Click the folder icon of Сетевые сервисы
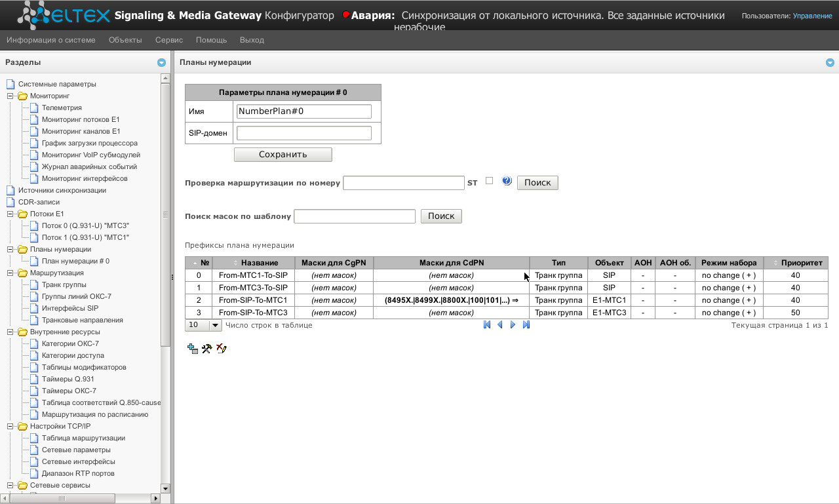 22,485
